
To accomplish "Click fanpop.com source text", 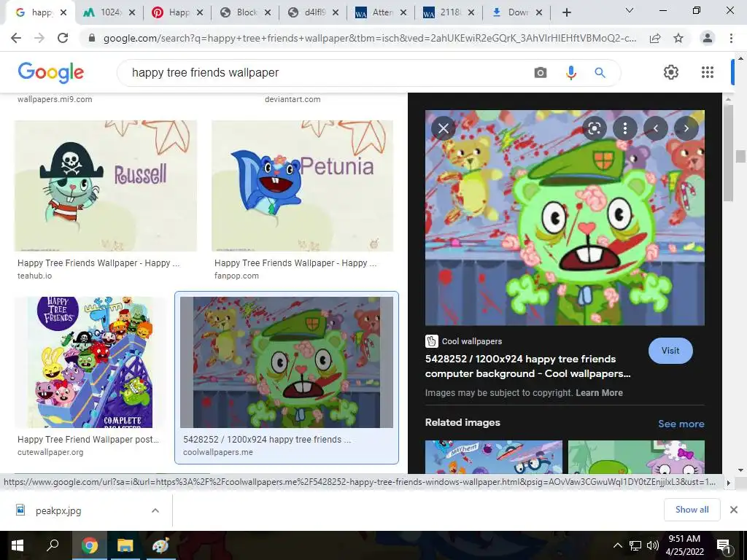I will [x=236, y=276].
